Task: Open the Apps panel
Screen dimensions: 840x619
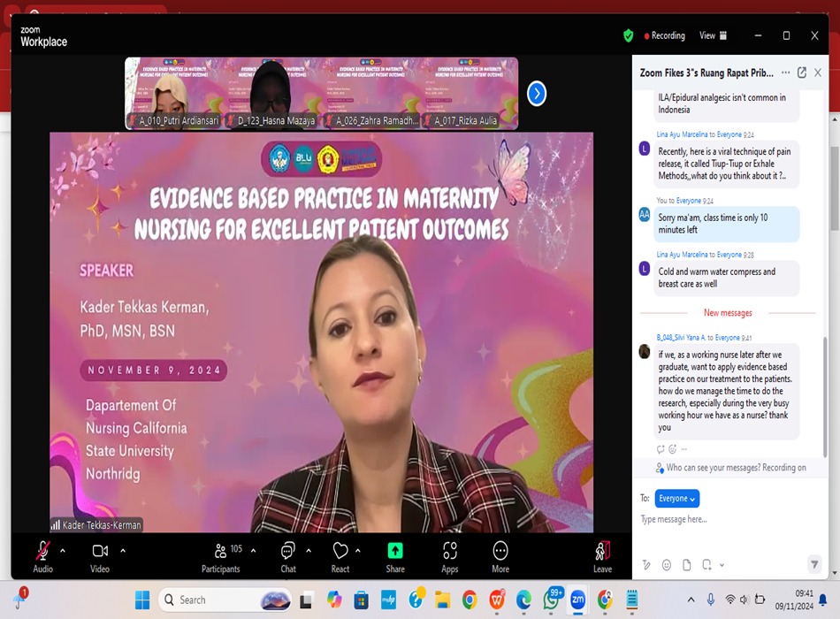Action: pos(449,556)
